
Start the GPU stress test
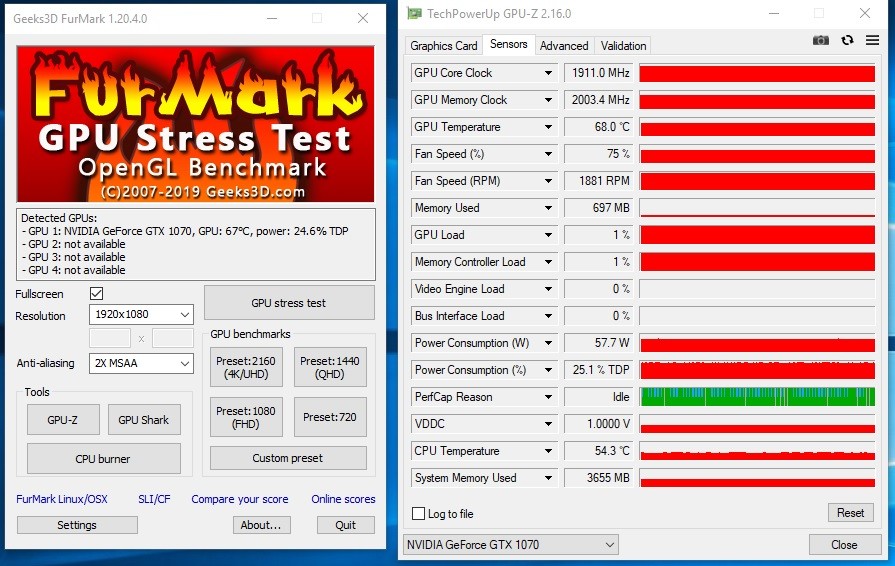coord(289,303)
